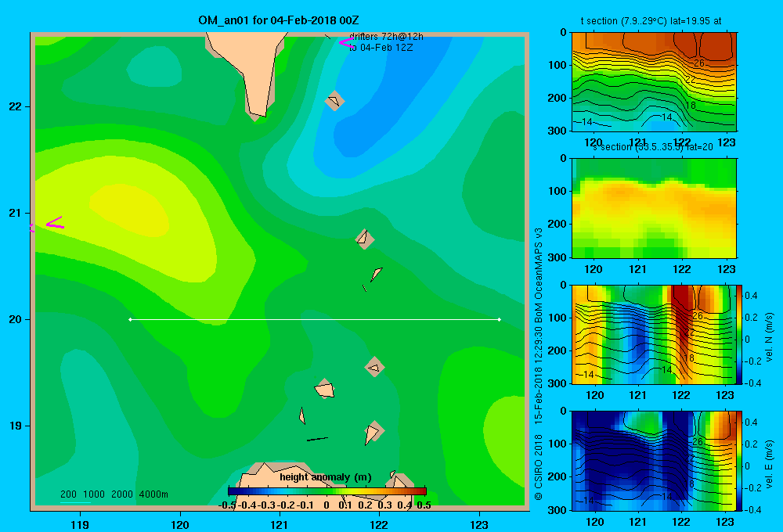Click the © CSIRO 2018 copyright text

click(539, 468)
